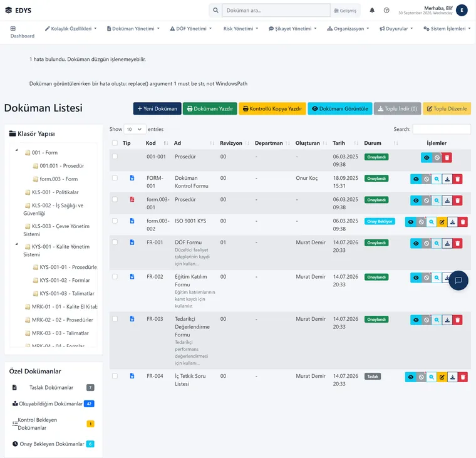Image resolution: width=476 pixels, height=458 pixels.
Task: Cancel document 001-001 with gray ban icon
Action: pyautogui.click(x=437, y=157)
